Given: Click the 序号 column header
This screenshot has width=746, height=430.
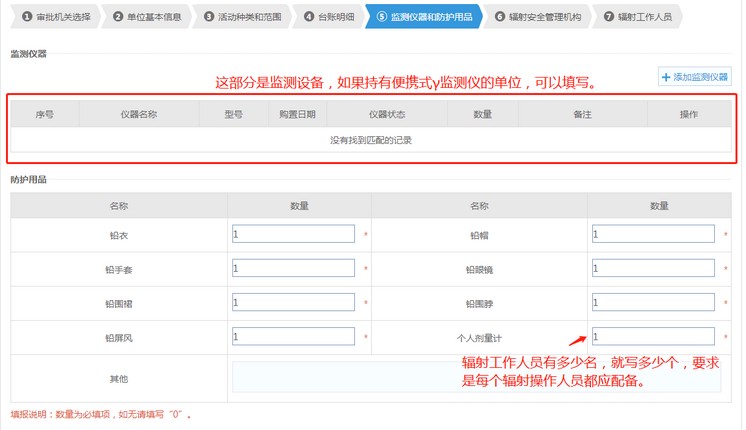Looking at the screenshot, I should [44, 114].
